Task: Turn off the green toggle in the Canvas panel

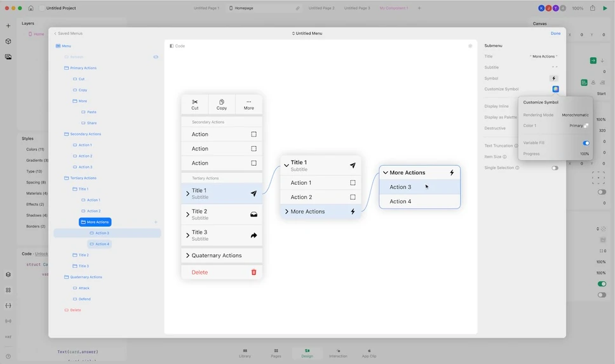Action: pos(602,283)
